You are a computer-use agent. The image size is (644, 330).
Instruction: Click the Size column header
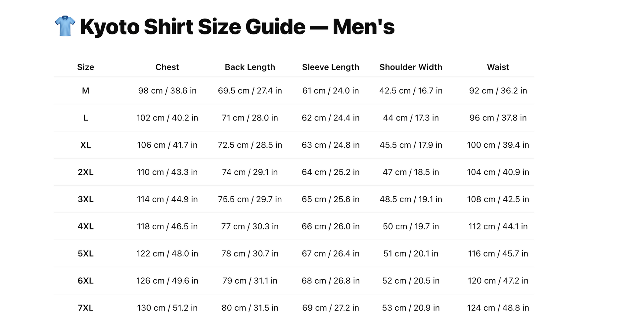coord(85,67)
